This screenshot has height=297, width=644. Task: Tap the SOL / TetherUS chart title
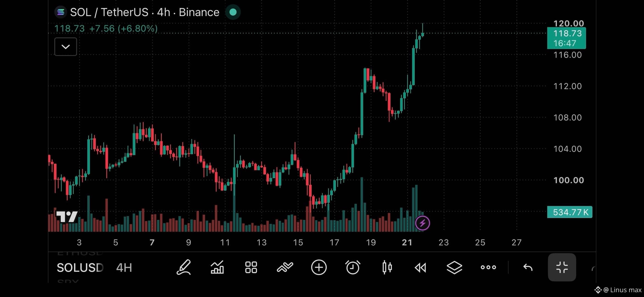(144, 12)
